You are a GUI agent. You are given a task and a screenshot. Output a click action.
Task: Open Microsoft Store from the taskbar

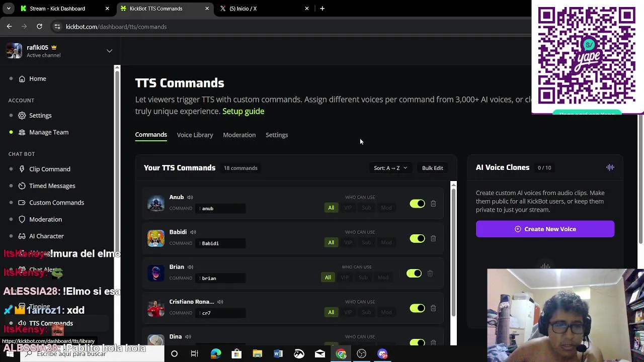point(236,354)
